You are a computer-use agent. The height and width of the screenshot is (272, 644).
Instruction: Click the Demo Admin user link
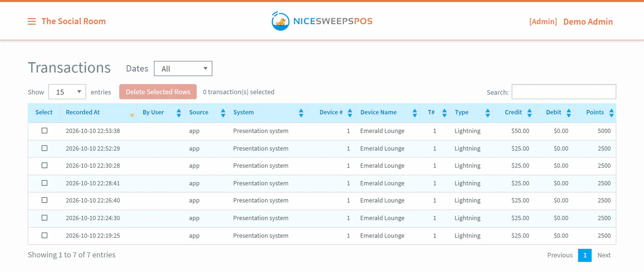588,22
